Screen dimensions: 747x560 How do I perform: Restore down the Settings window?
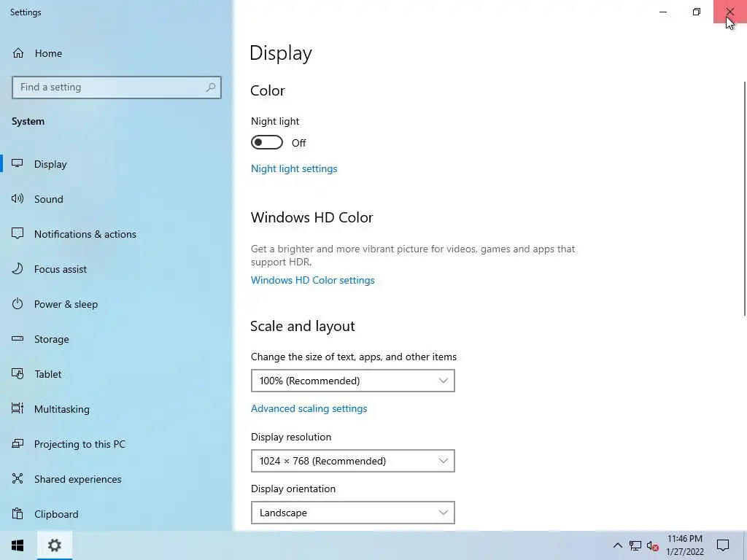697,12
